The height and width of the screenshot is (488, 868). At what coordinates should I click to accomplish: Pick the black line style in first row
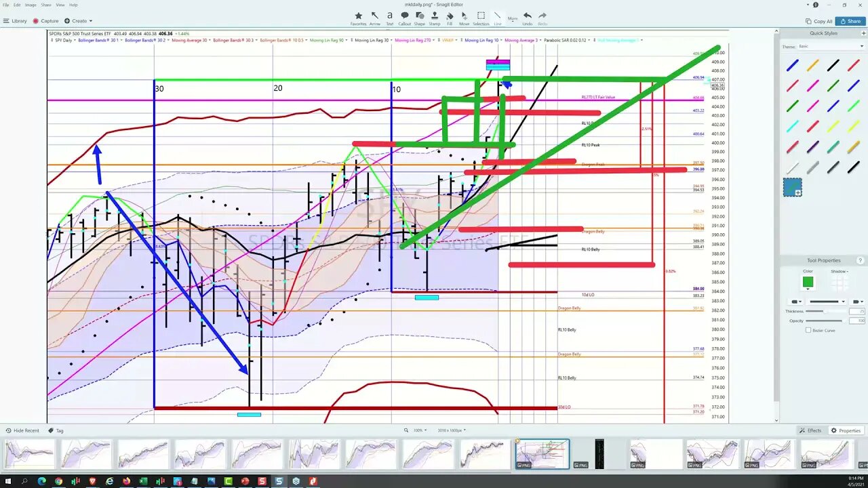(x=833, y=65)
